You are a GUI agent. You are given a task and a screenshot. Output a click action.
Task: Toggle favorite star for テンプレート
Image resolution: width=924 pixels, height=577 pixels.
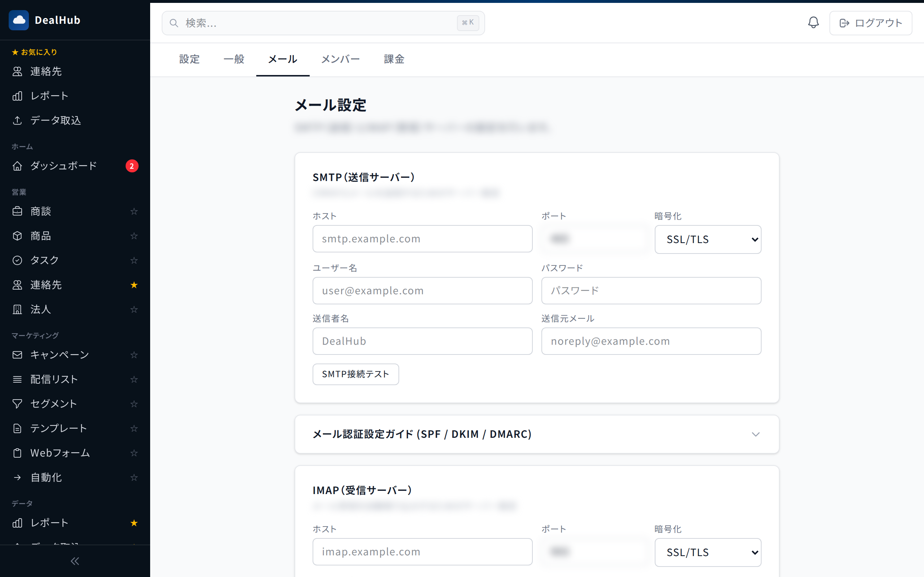point(134,428)
